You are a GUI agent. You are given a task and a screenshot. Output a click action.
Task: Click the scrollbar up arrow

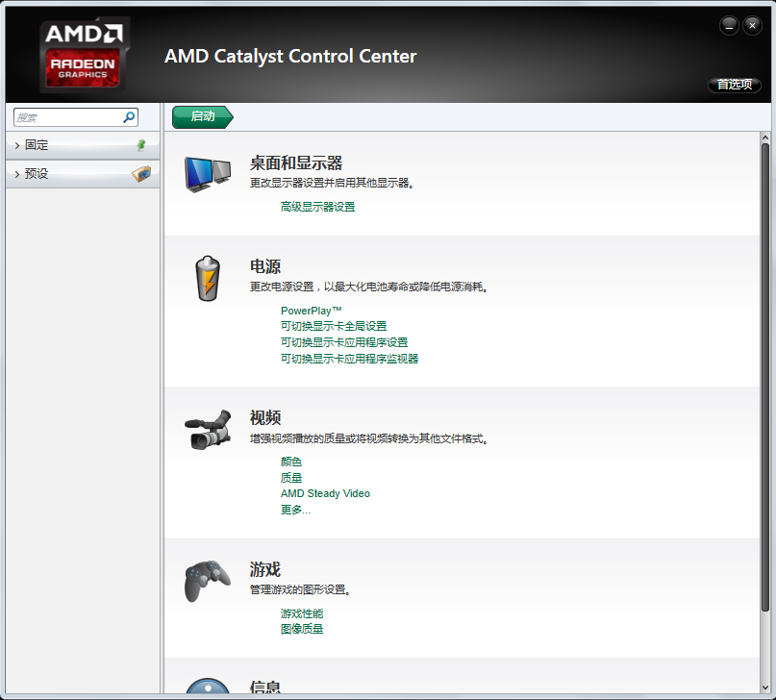click(765, 137)
